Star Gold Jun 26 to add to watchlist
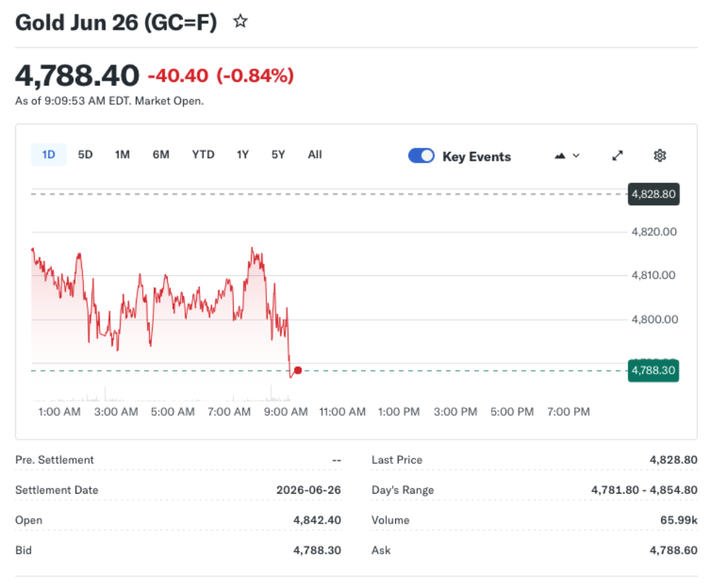 240,21
